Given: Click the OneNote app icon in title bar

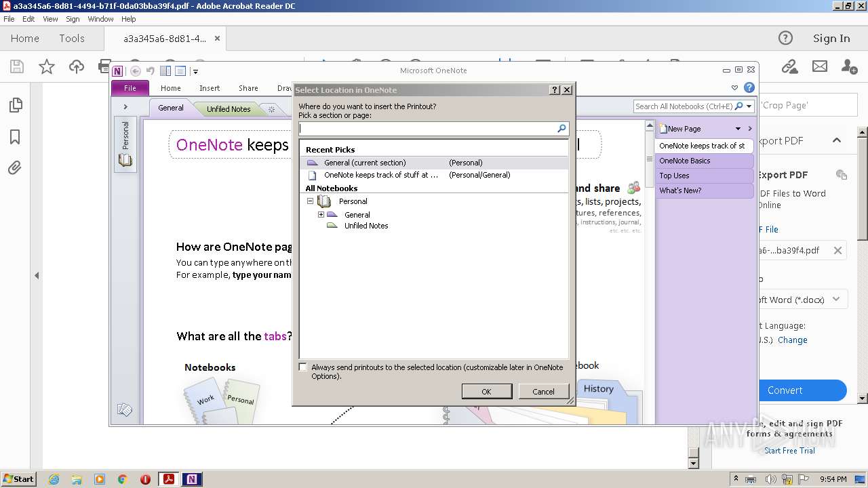Looking at the screenshot, I should (x=118, y=71).
